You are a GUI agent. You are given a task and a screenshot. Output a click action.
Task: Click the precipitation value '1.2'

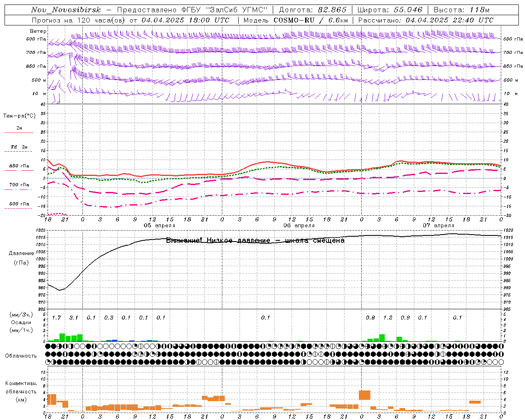coord(388,317)
